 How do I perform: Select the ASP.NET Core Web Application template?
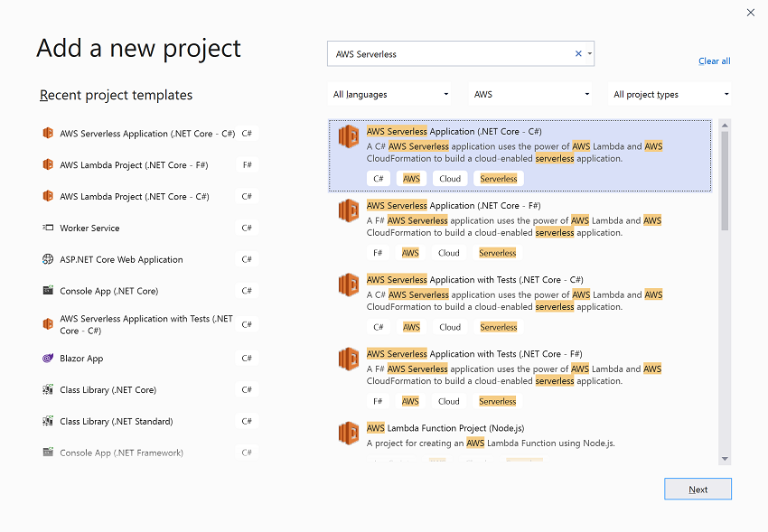149,259
